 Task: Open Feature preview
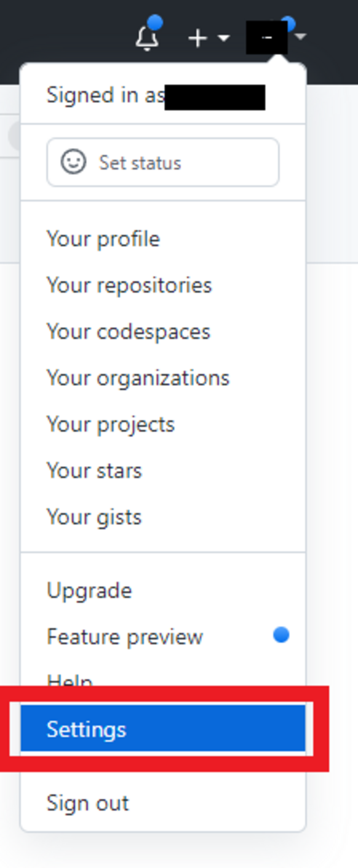click(x=124, y=637)
